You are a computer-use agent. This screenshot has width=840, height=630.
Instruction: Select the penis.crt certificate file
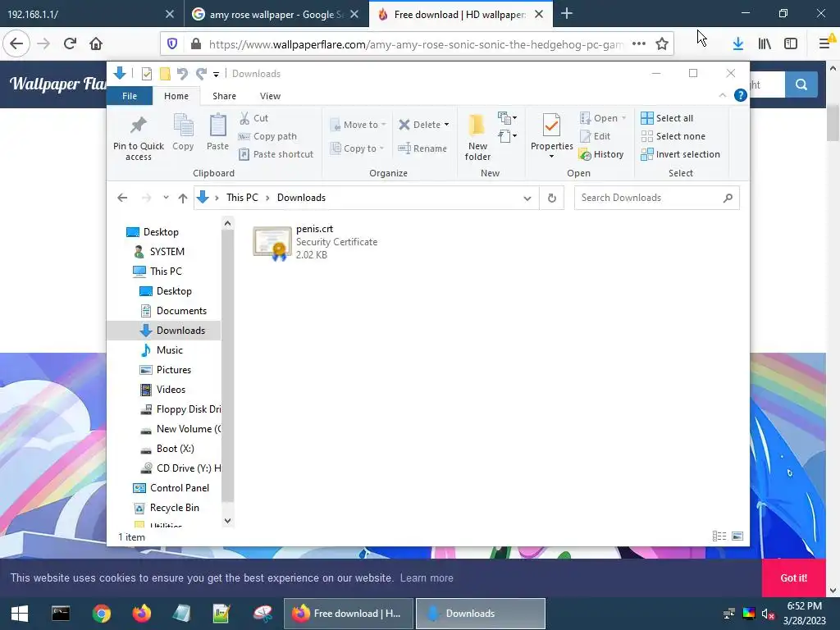pos(316,242)
